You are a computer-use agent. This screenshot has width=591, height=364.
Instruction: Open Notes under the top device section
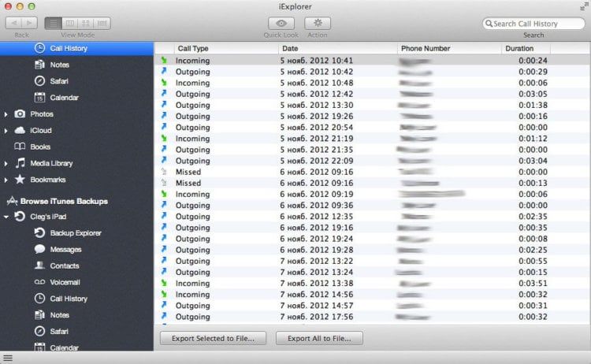(x=60, y=65)
